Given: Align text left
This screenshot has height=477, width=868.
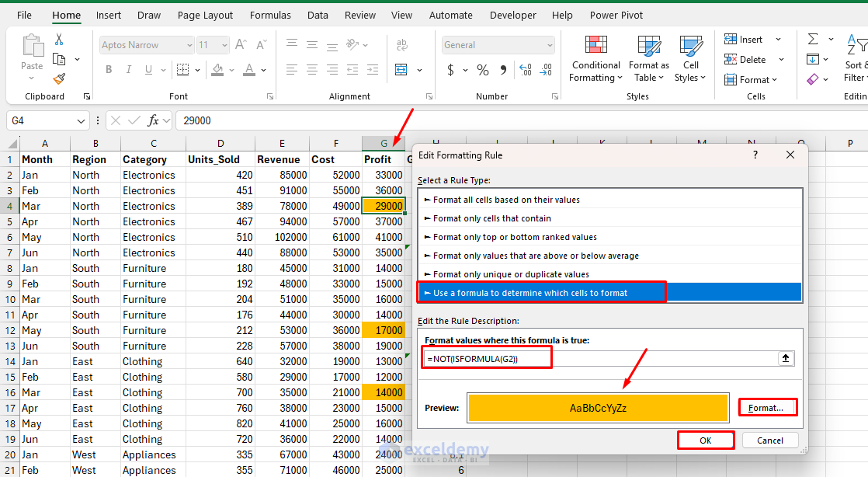Looking at the screenshot, I should coord(292,69).
